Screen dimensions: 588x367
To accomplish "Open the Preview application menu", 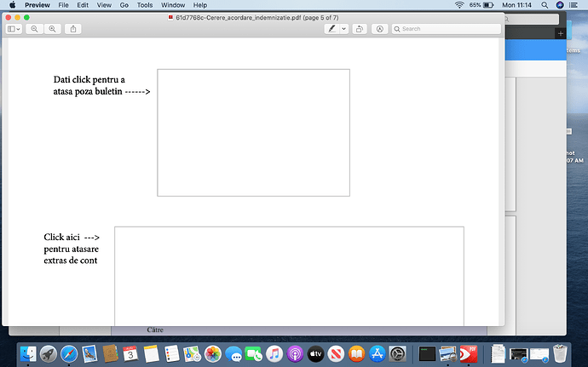I will pos(37,5).
